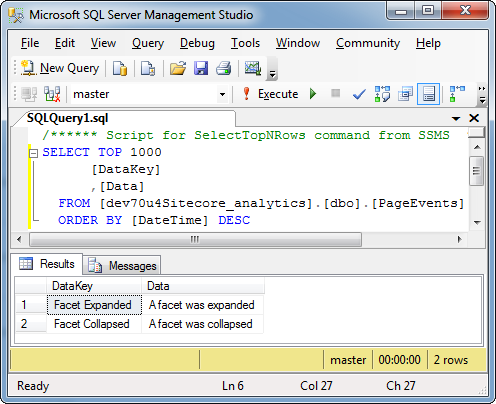Save the query with floppy disk icon

coord(201,68)
